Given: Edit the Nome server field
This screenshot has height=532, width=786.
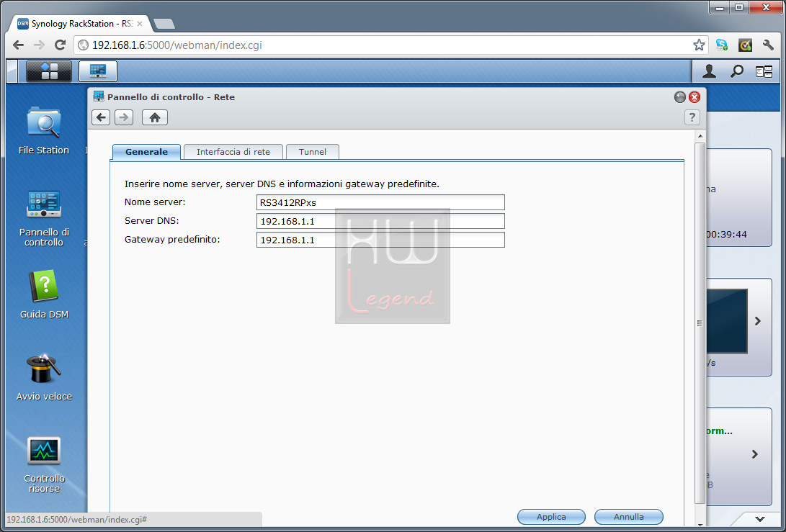Looking at the screenshot, I should click(380, 202).
